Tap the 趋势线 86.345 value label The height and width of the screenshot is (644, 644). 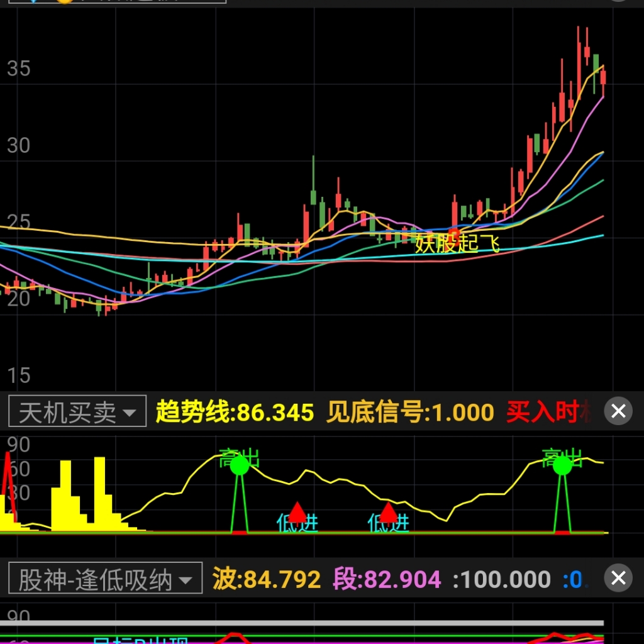[235, 413]
